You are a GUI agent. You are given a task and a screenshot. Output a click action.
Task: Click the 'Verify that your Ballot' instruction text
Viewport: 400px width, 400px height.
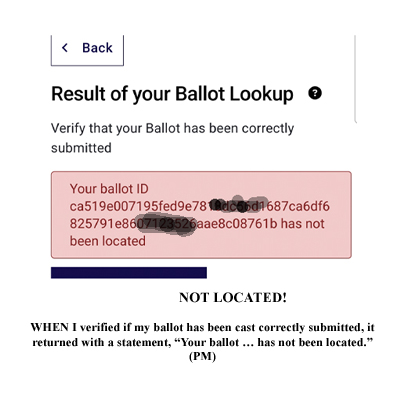(x=172, y=138)
